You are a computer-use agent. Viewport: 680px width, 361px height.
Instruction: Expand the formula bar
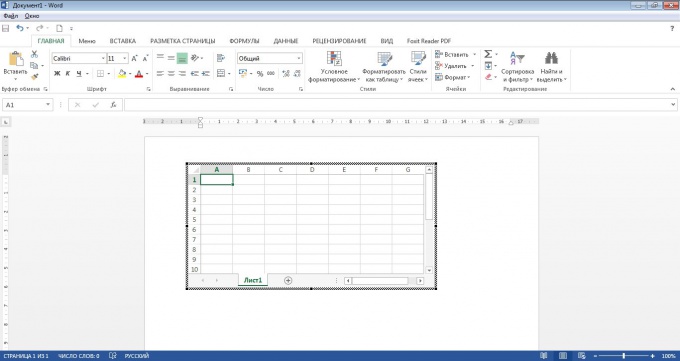point(673,105)
